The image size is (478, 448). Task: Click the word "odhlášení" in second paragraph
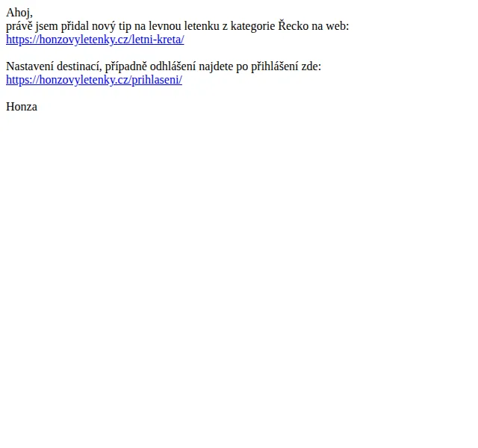[x=173, y=66]
